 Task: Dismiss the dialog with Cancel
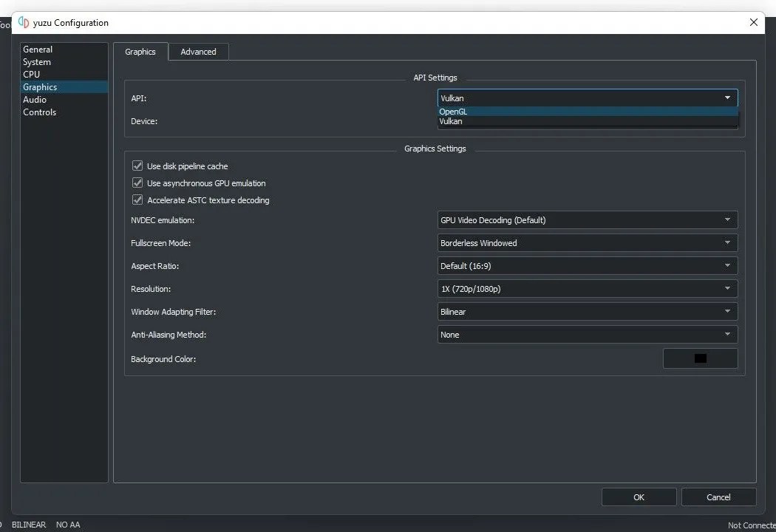click(718, 497)
